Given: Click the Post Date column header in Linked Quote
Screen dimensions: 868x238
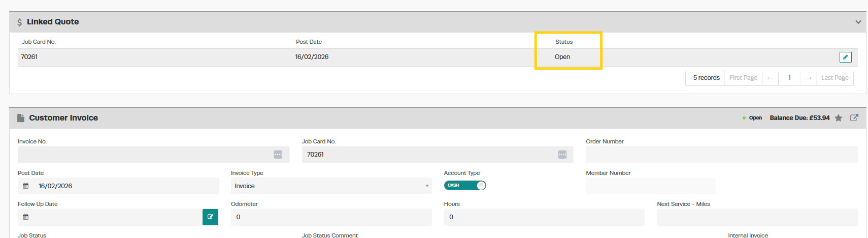Looking at the screenshot, I should point(309,42).
